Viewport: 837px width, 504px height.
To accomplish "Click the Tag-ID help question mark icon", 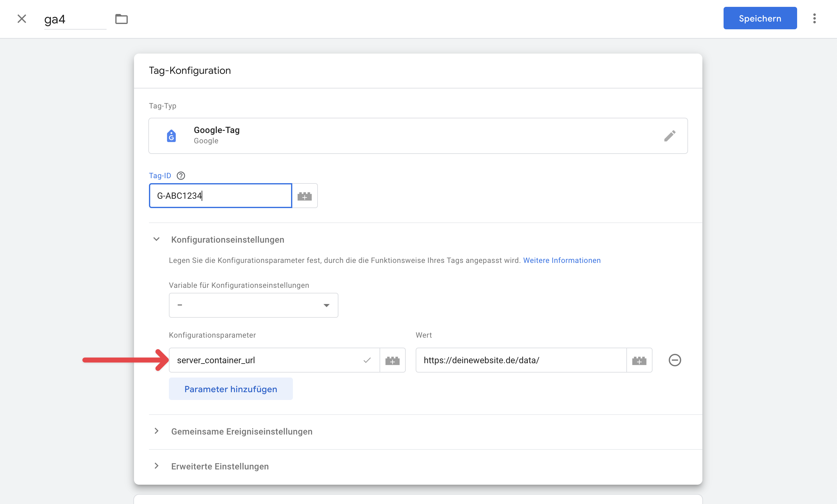I will [181, 176].
